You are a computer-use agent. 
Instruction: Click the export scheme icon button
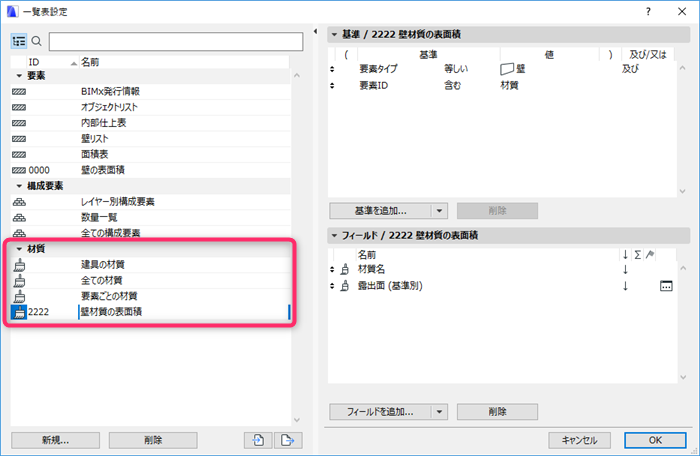288,440
